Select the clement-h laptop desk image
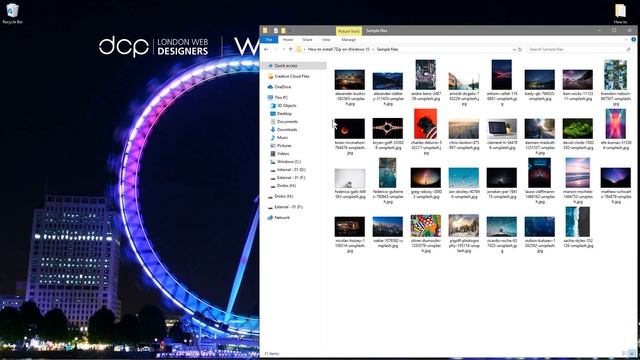The height and width of the screenshot is (360, 640). (502, 129)
